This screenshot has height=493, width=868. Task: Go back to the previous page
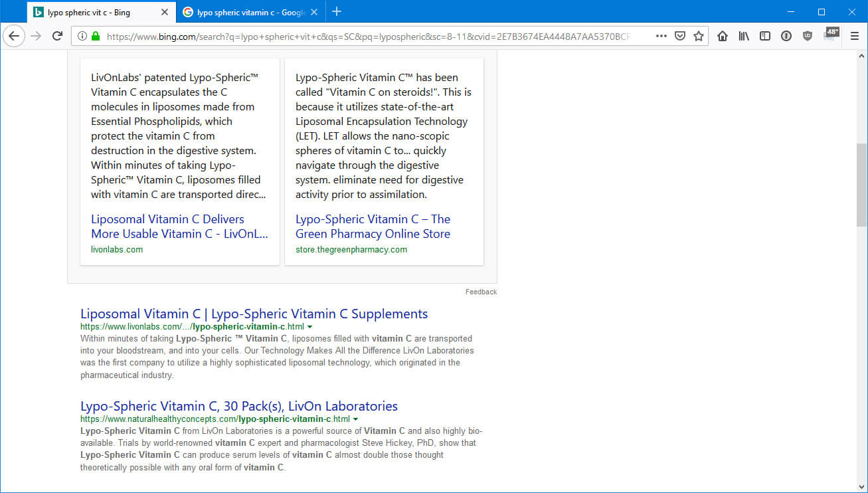tap(14, 36)
